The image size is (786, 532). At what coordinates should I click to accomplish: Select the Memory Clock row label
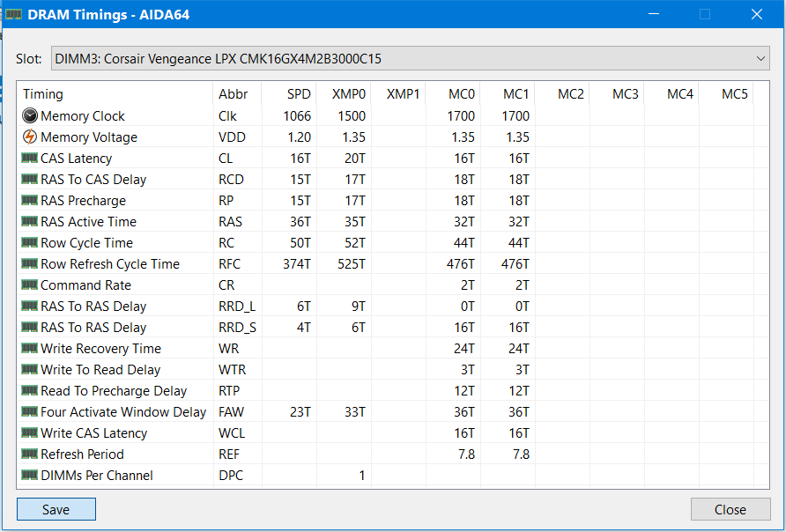pos(83,115)
